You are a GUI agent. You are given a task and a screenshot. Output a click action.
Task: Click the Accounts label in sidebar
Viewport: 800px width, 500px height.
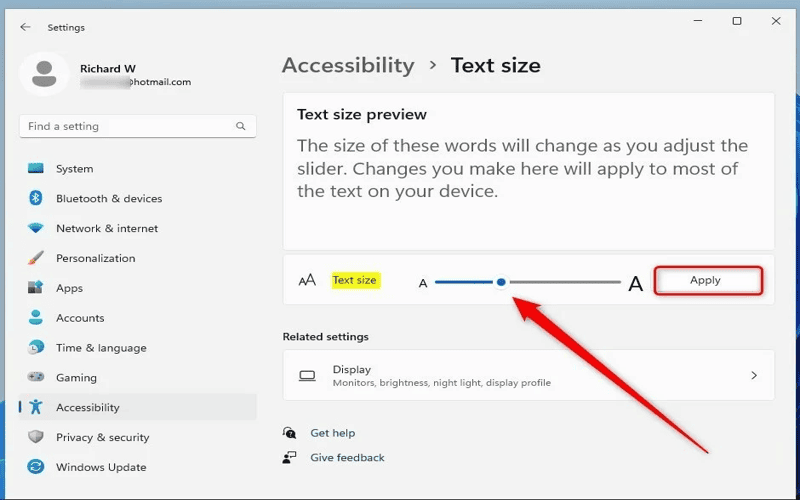(80, 318)
